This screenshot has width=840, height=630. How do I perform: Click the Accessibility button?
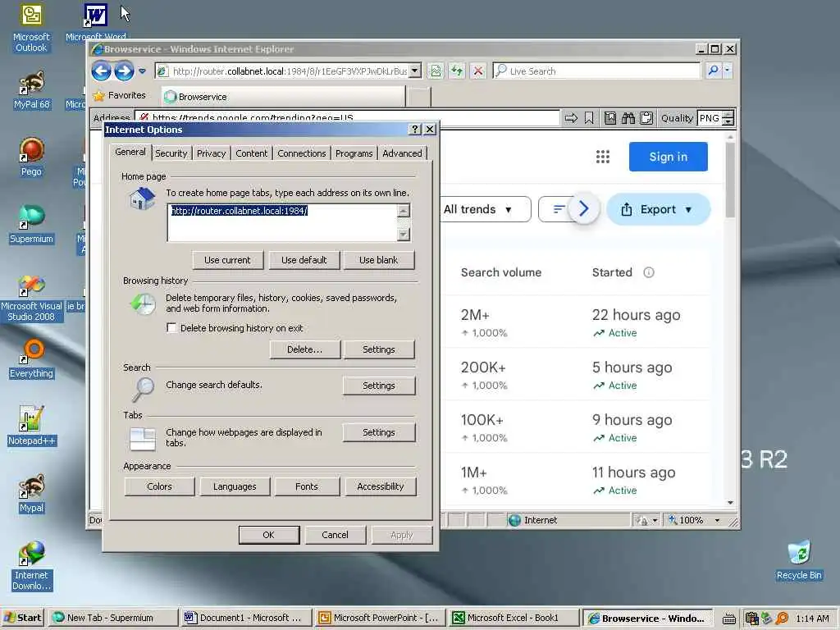point(381,486)
